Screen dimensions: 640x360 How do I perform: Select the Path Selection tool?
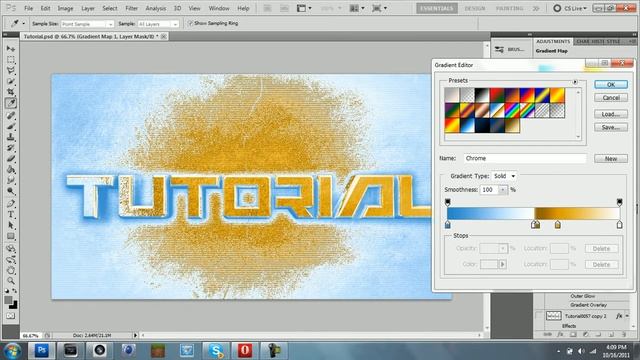point(11,225)
